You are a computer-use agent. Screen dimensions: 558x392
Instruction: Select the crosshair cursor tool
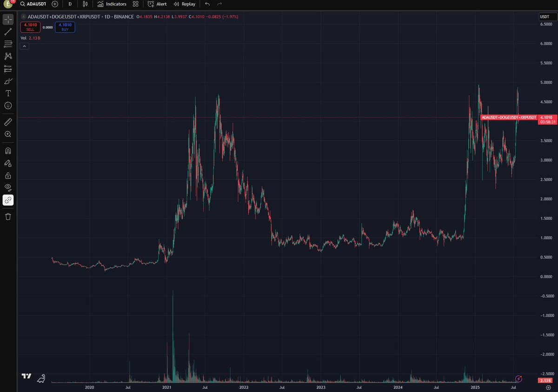point(8,20)
